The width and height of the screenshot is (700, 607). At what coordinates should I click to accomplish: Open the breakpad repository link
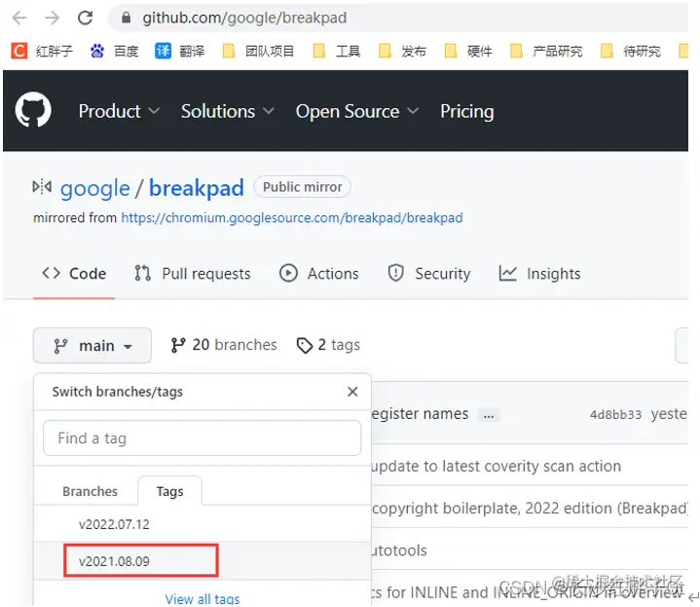[x=197, y=188]
